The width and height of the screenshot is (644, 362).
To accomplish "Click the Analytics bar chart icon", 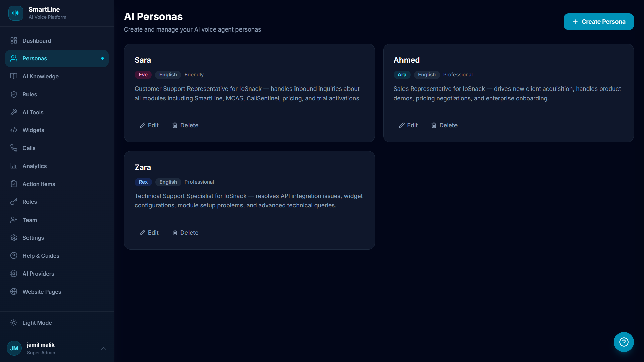I will click(x=14, y=166).
